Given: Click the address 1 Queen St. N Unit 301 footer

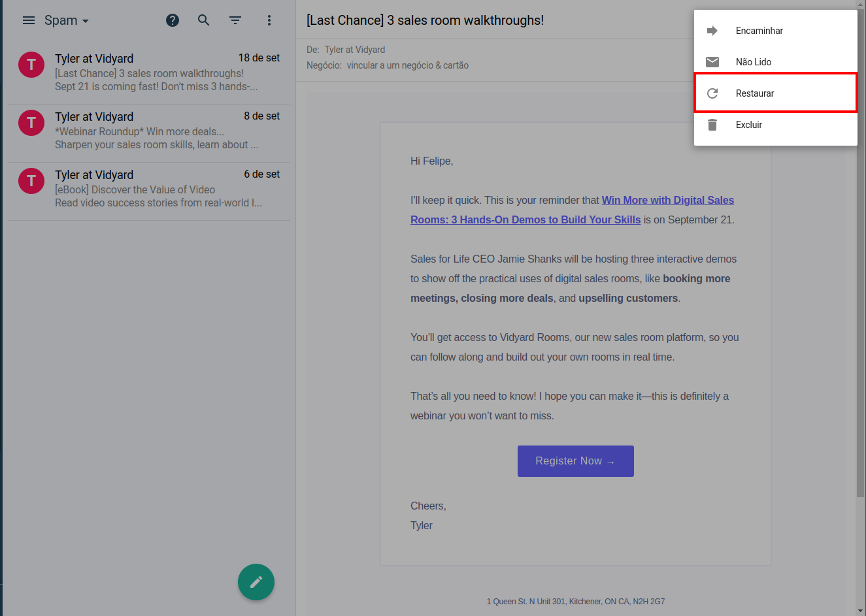Looking at the screenshot, I should click(576, 602).
